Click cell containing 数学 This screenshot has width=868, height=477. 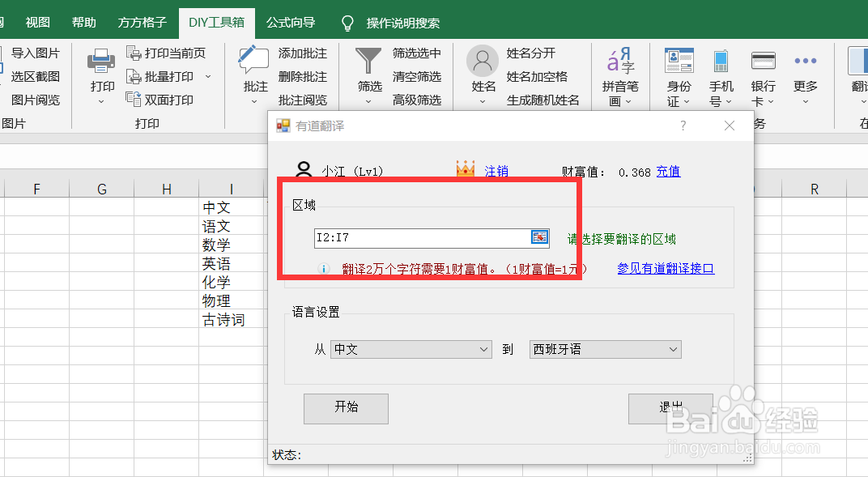(x=233, y=245)
